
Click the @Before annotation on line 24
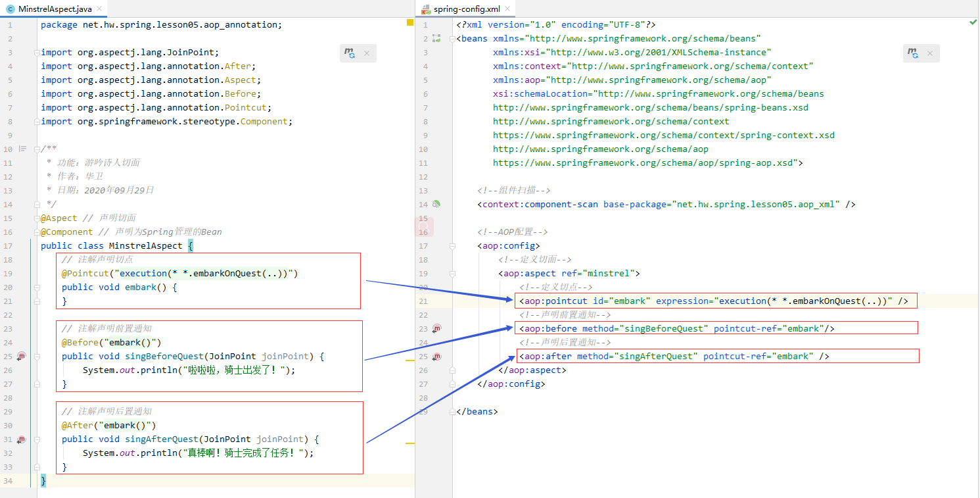[x=80, y=342]
